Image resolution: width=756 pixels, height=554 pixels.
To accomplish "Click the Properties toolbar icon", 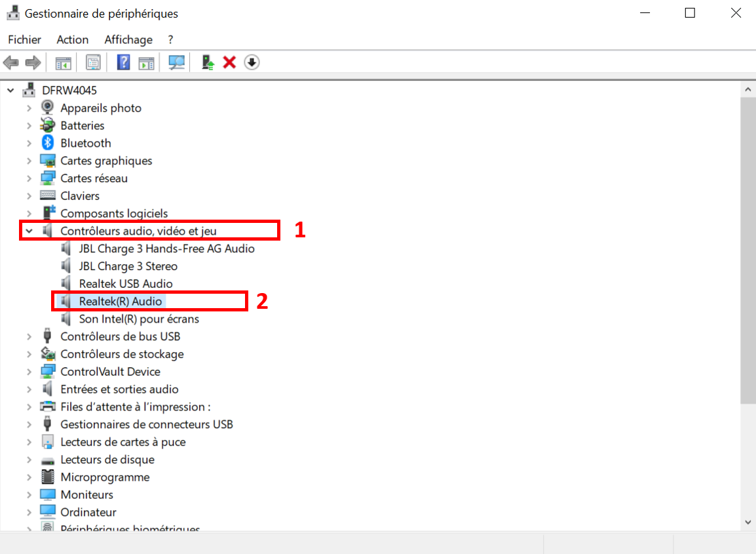I will pyautogui.click(x=94, y=62).
